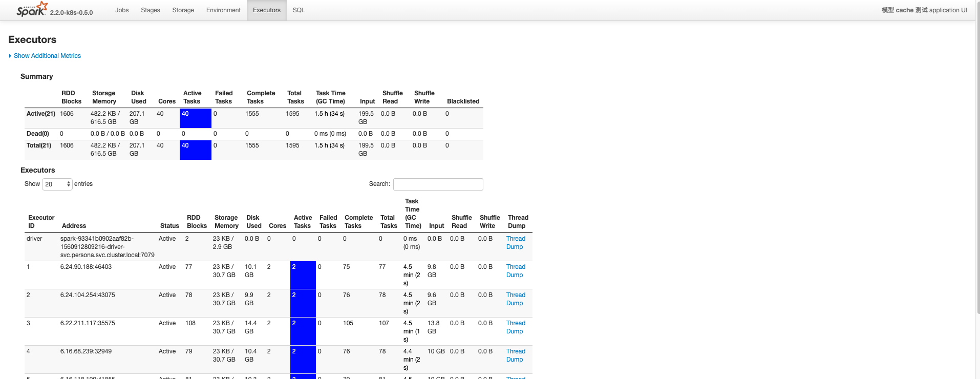Go to the Storage tab
The height and width of the screenshot is (379, 980).
[x=183, y=10]
